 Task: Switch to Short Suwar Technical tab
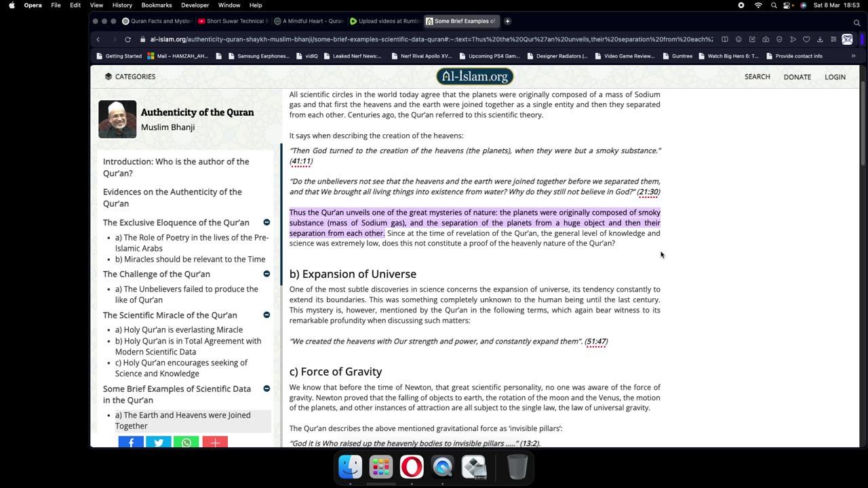(233, 21)
